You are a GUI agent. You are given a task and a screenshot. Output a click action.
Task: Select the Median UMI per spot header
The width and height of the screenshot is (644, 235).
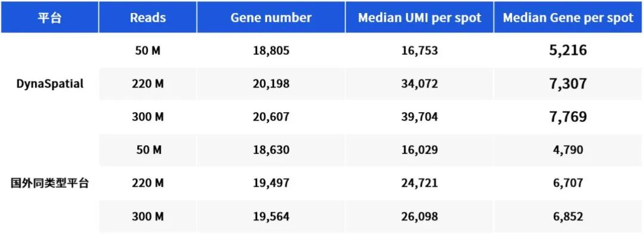point(419,18)
